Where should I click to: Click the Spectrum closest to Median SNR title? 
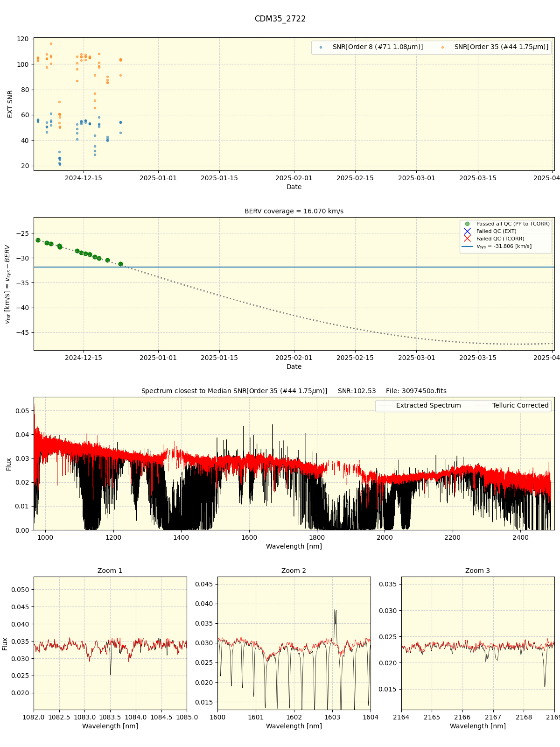(294, 391)
